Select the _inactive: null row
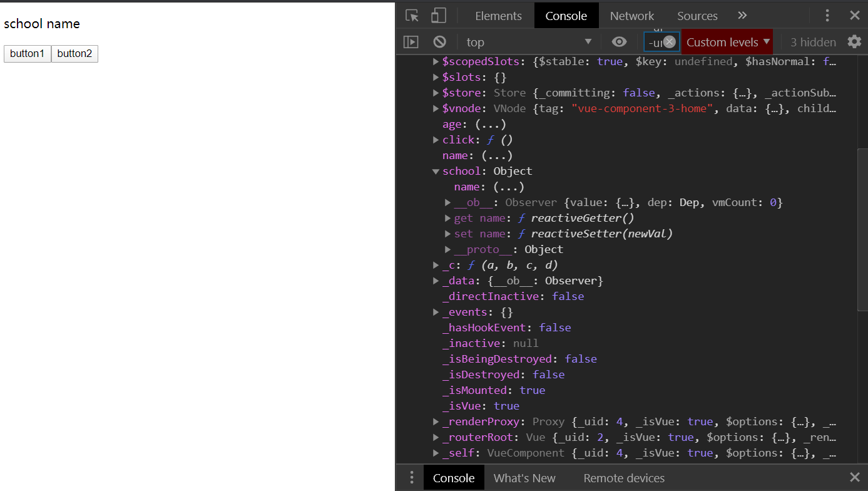 (x=490, y=343)
